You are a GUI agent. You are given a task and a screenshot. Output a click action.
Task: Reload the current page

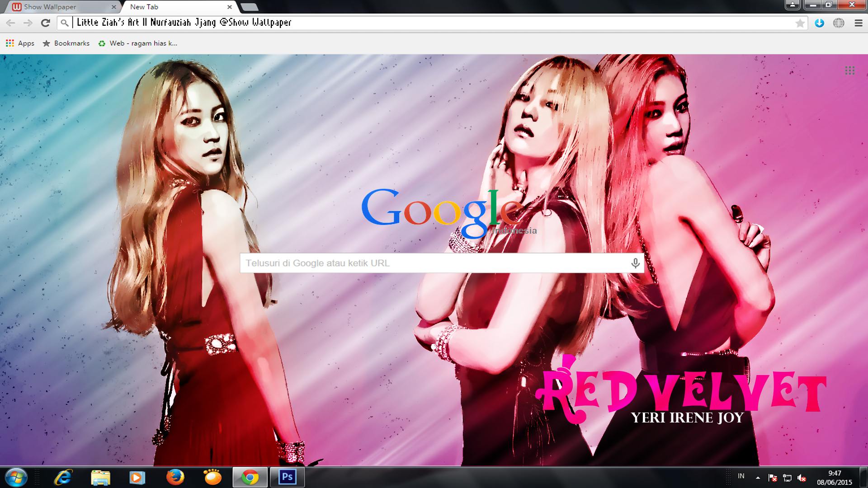pos(45,23)
